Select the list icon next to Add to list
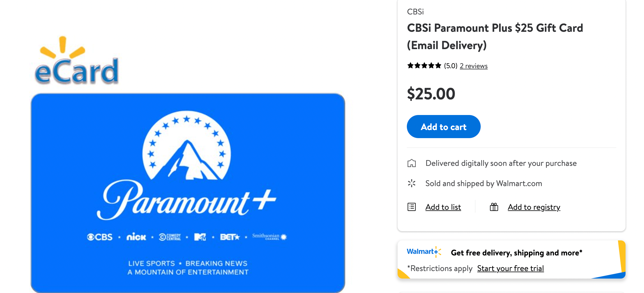 pos(412,207)
